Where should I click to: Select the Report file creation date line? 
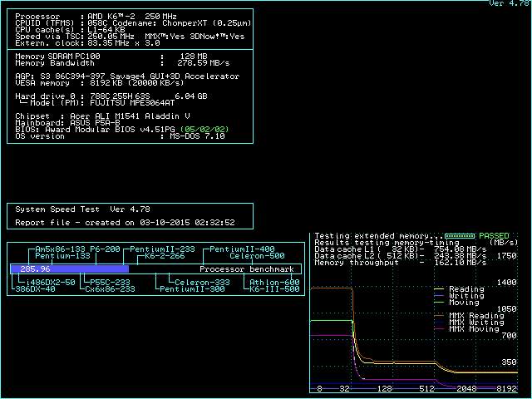(125, 223)
